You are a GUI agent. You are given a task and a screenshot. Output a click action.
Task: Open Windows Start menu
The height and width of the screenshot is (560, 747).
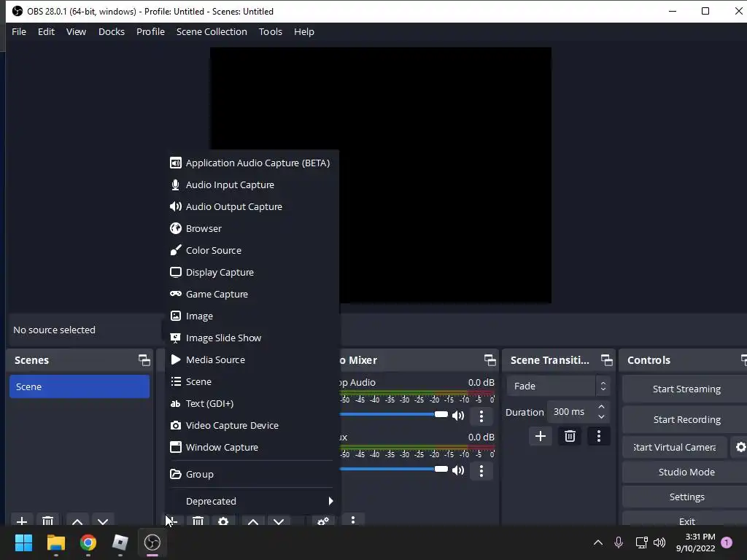click(24, 542)
